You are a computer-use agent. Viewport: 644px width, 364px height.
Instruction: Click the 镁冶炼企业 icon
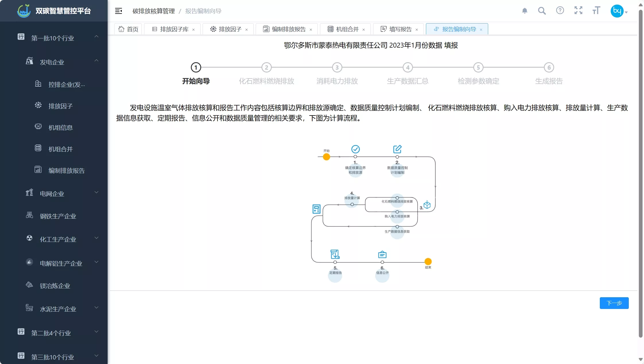click(x=30, y=285)
